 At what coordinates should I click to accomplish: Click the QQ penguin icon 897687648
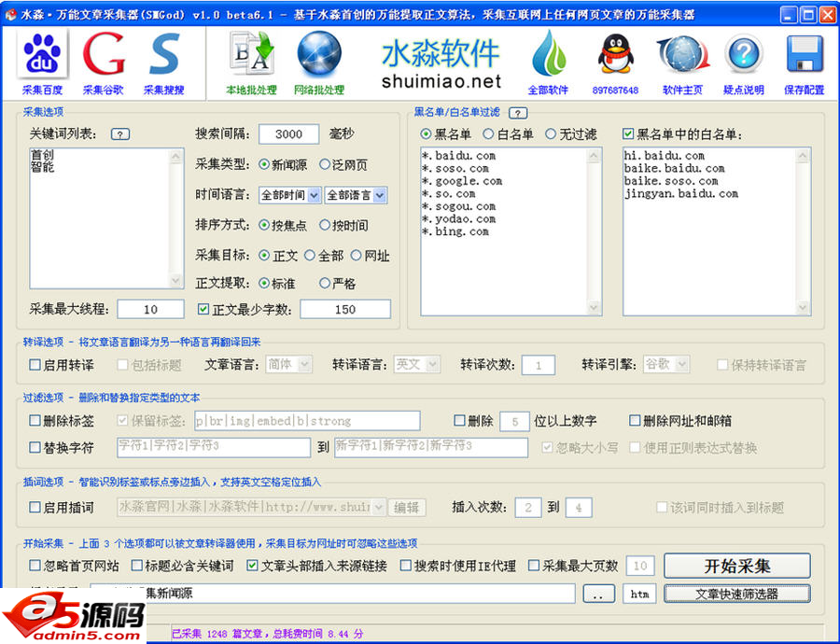616,63
